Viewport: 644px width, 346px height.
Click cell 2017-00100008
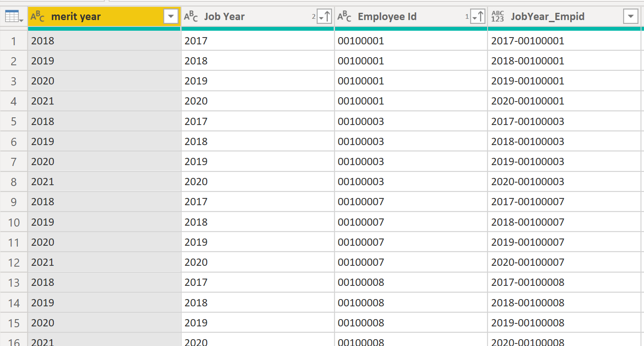(x=565, y=282)
